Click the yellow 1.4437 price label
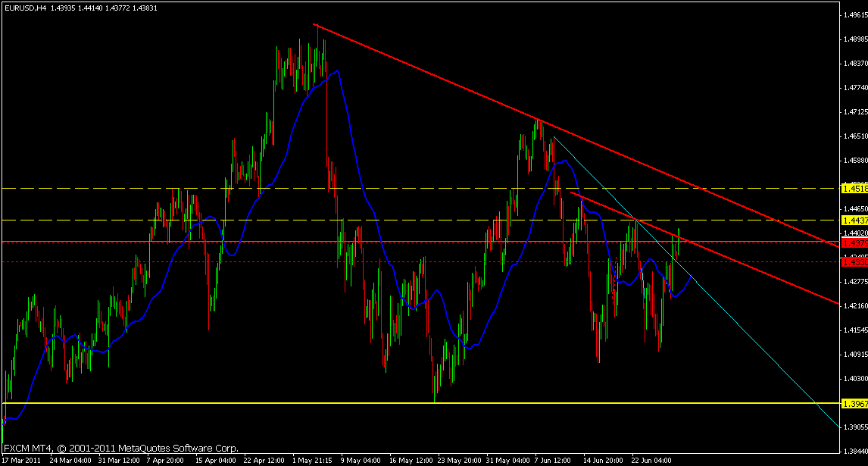This screenshot has width=868, height=466. tap(853, 220)
